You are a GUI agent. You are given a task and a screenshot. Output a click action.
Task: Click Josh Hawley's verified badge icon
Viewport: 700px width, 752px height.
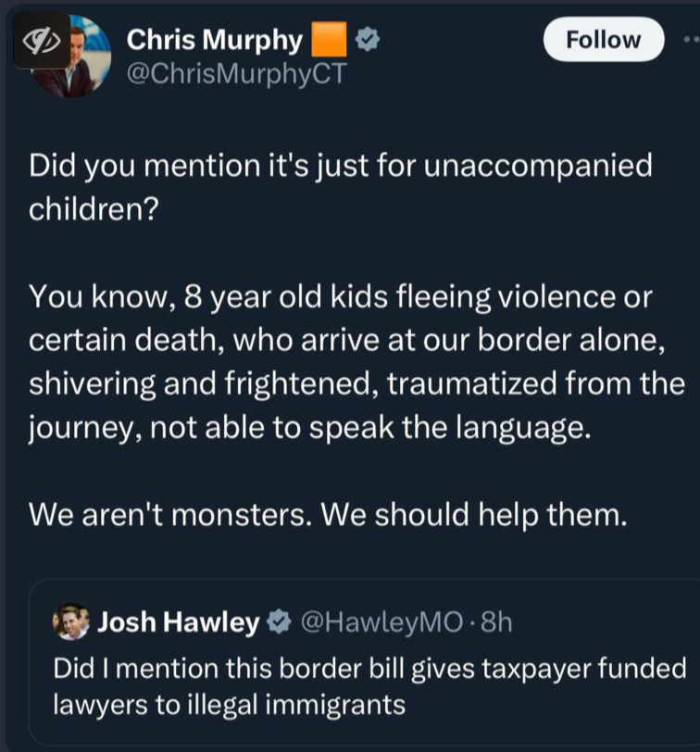pyautogui.click(x=279, y=622)
